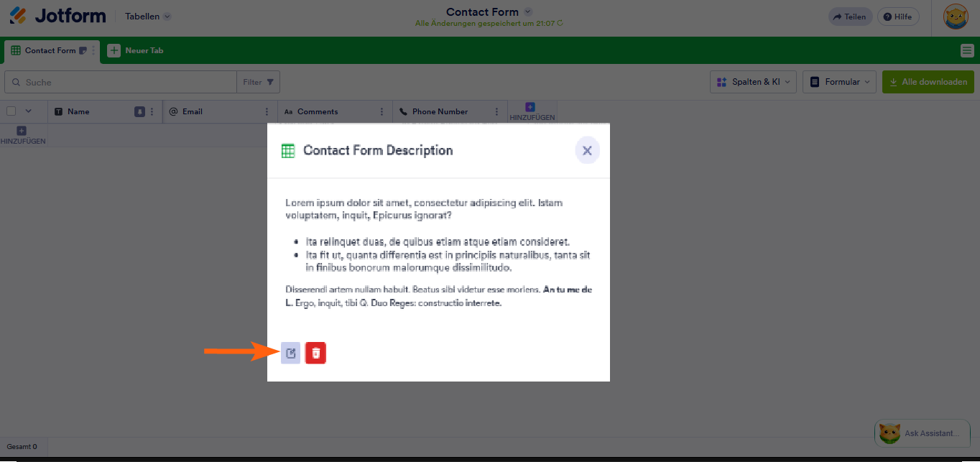Click the Gesamt 0 status text
Image resolution: width=980 pixels, height=462 pixels.
(22, 447)
